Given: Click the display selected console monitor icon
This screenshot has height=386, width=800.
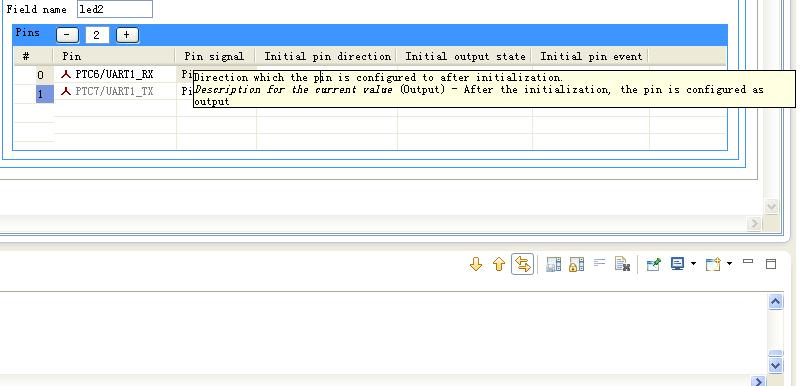Looking at the screenshot, I should tap(677, 264).
